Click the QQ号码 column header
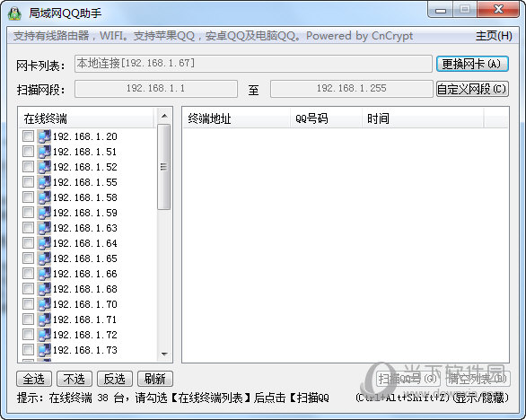 (x=327, y=118)
